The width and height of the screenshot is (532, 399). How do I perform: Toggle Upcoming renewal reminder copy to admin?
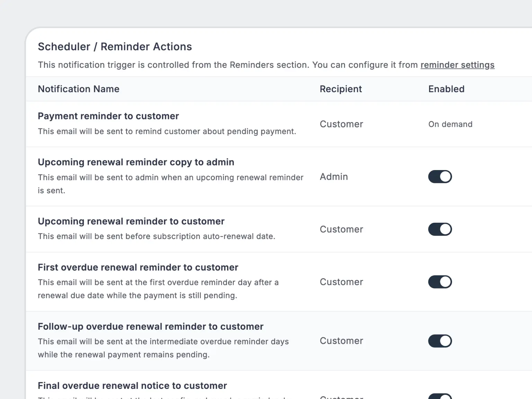click(440, 177)
